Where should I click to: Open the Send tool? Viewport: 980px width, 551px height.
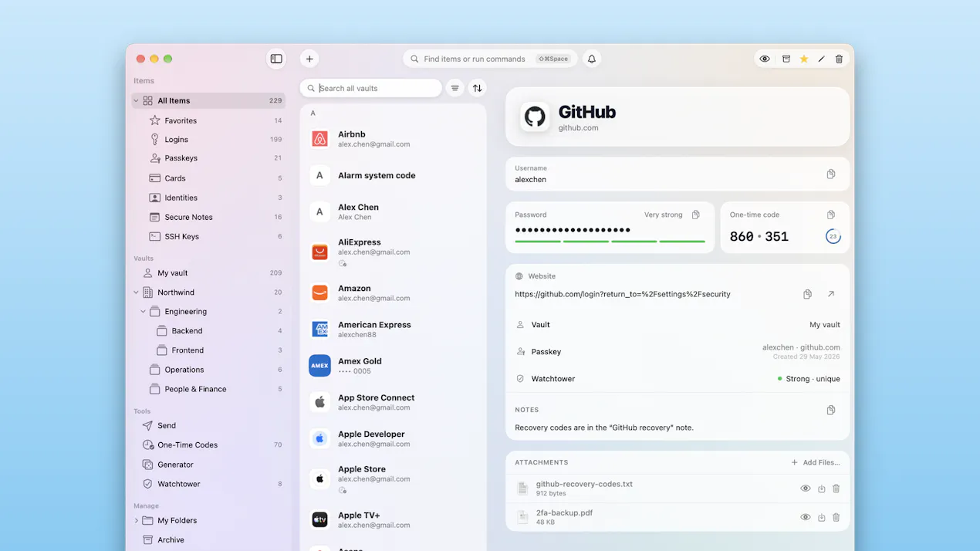click(208, 425)
